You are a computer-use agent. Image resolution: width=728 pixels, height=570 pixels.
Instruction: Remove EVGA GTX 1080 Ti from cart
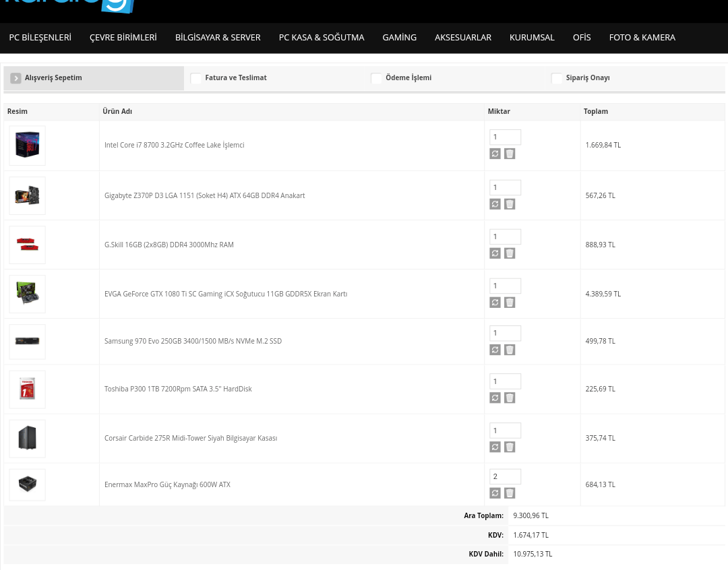point(510,303)
